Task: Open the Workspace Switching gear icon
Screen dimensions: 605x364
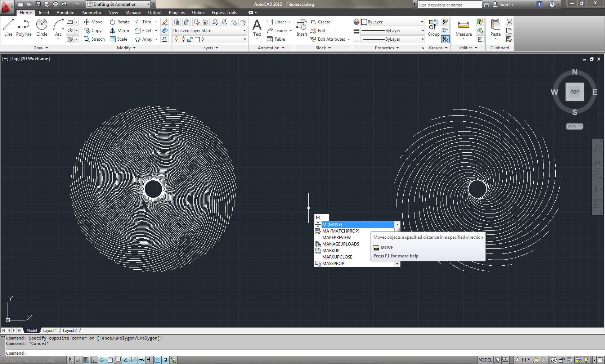Action: 554,360
